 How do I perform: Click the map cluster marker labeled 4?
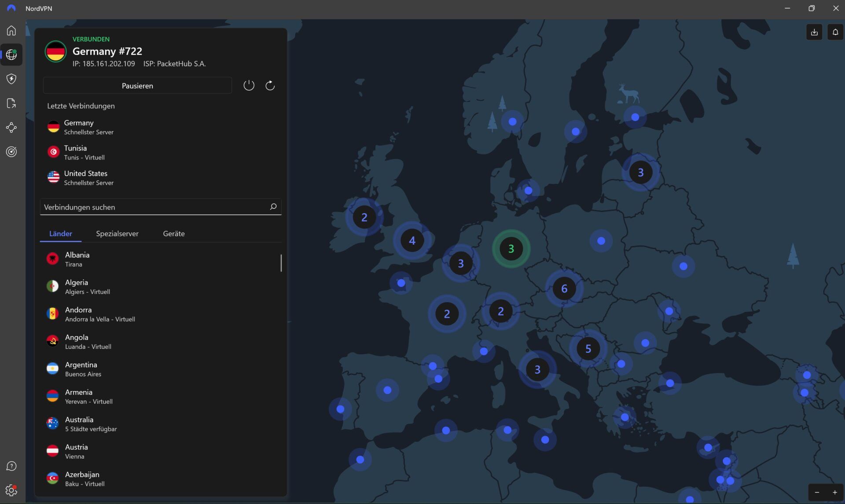412,241
